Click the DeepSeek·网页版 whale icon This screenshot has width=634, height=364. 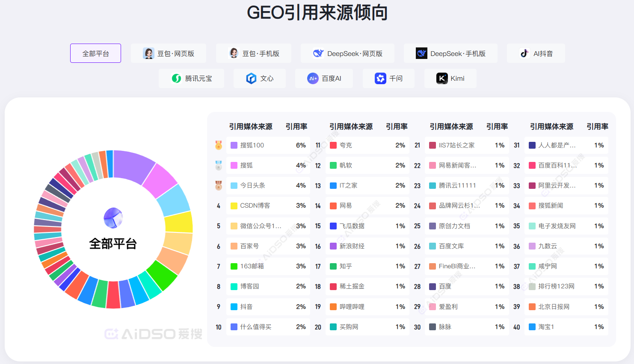pos(318,53)
